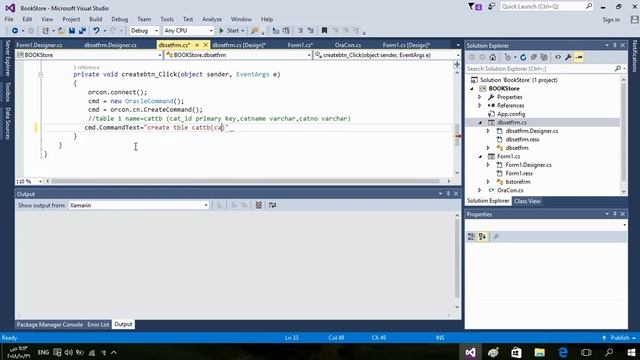
Task: Open the Debug configuration dropdown
Action: (144, 31)
